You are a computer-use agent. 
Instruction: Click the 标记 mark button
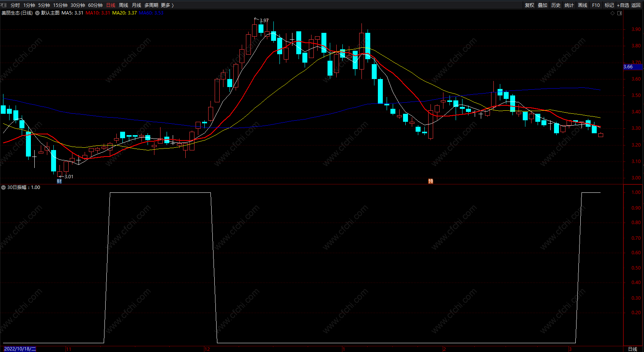(609, 5)
